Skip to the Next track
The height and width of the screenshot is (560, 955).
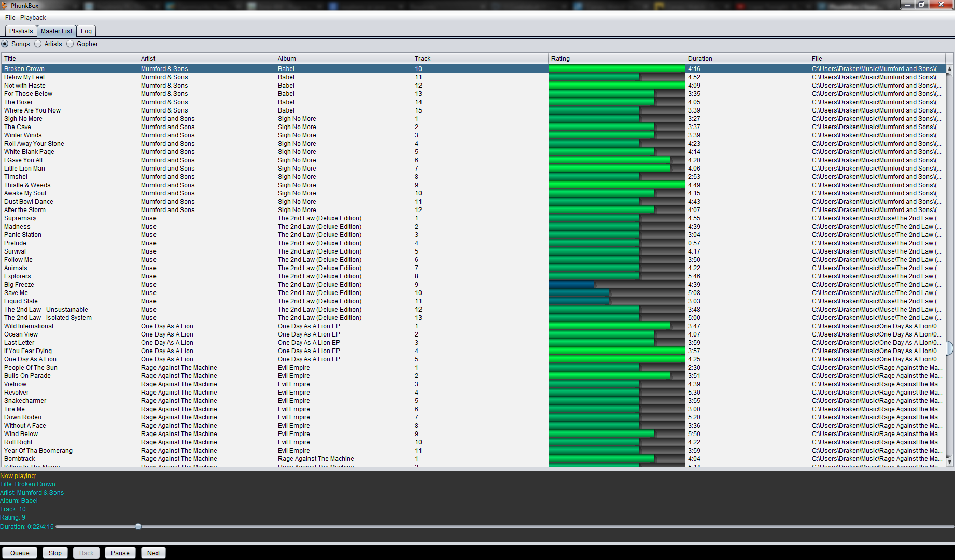coord(153,553)
